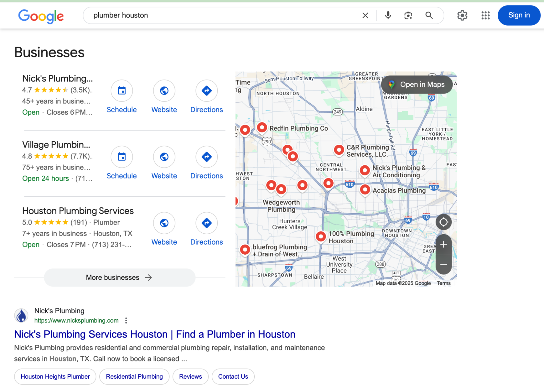Select the Reviews sitelink chip

[x=190, y=376]
